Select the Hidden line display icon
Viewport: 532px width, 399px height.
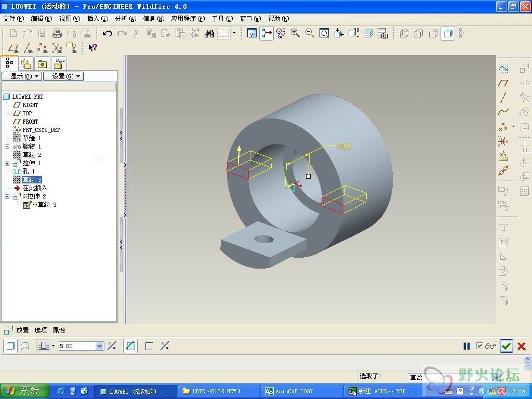(418, 33)
